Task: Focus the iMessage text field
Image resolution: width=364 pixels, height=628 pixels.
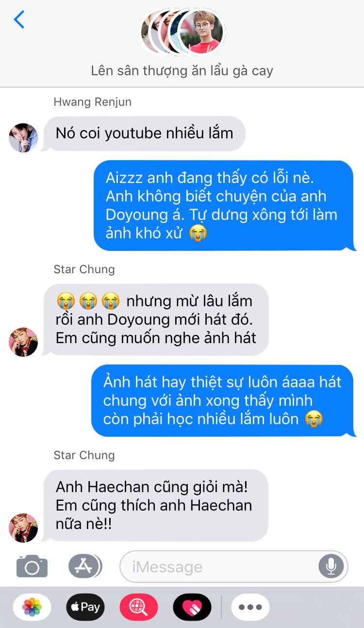Action: pyautogui.click(x=233, y=566)
